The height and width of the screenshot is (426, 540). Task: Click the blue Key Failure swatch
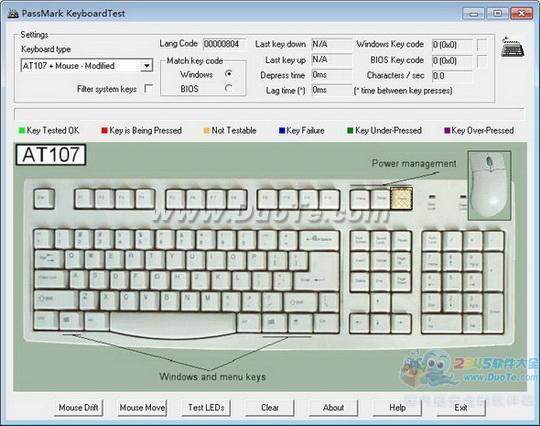(282, 131)
